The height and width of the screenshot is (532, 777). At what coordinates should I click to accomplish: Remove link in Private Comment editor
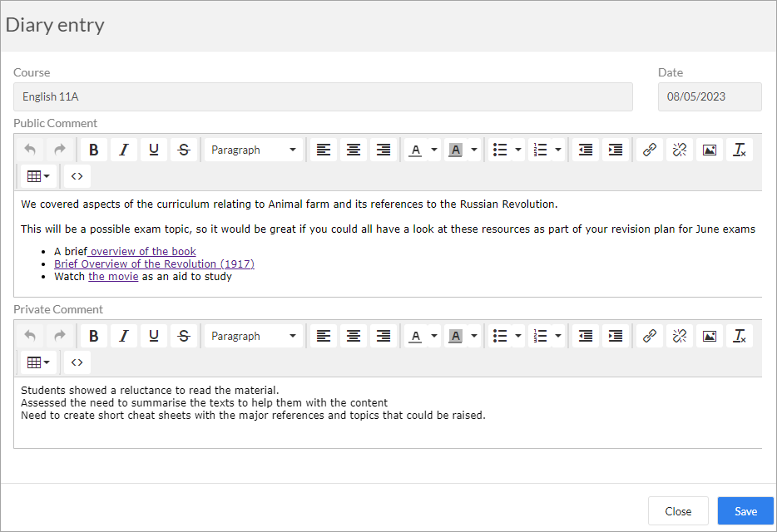(x=680, y=336)
